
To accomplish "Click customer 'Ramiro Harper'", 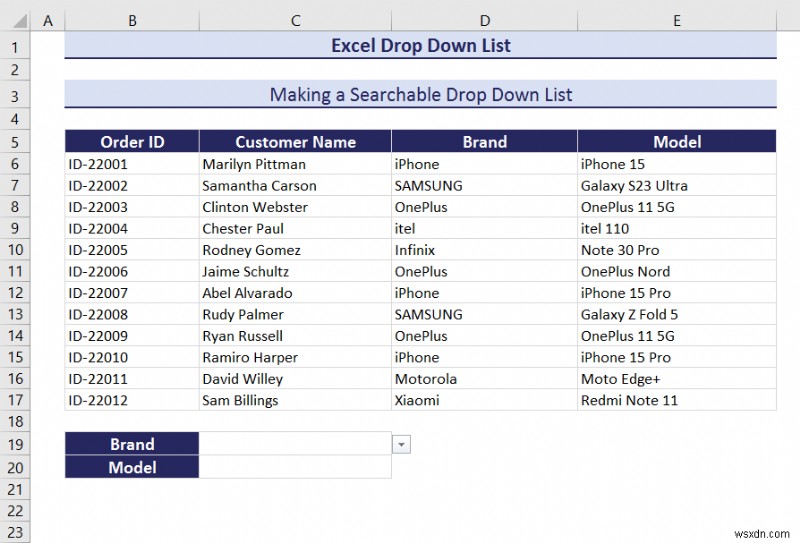I will coord(295,357).
